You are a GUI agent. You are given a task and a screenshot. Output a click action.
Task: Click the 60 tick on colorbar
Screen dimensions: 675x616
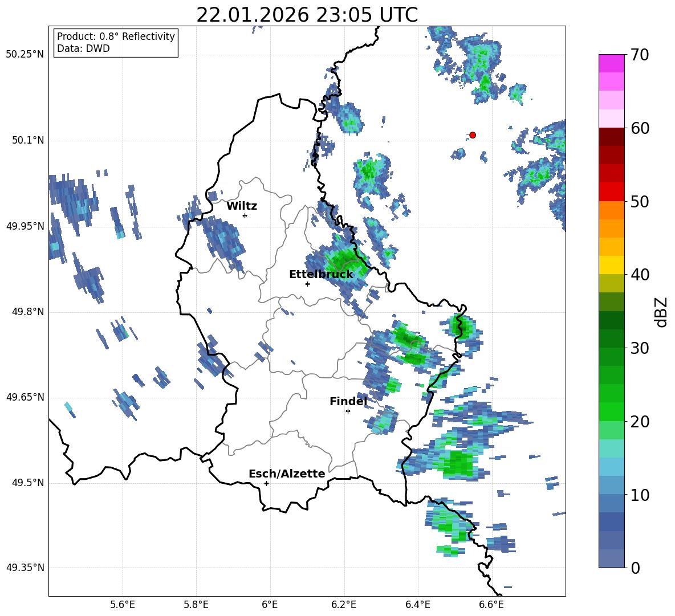640,128
